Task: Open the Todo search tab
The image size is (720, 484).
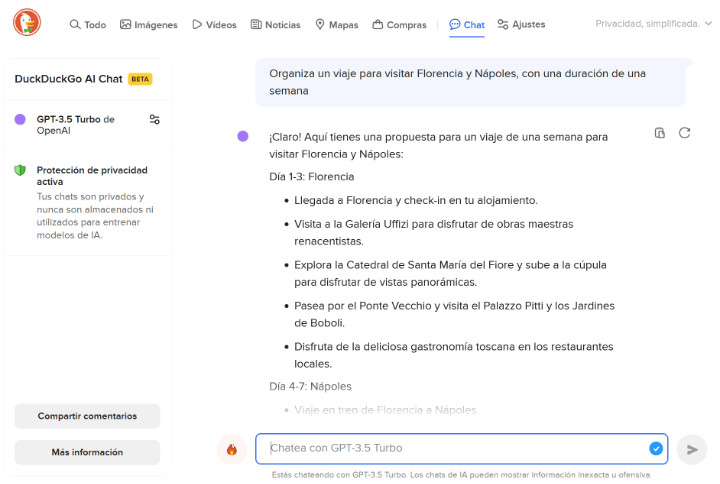Action: click(x=88, y=25)
